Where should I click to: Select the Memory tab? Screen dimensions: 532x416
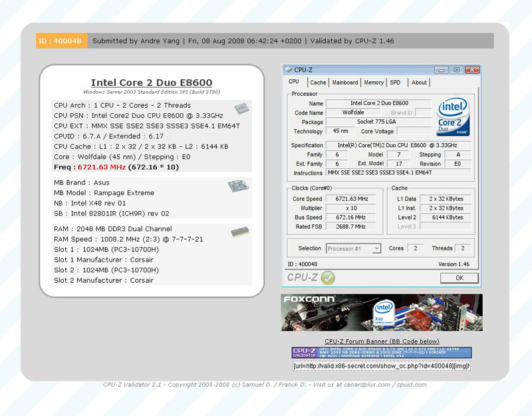pos(373,83)
